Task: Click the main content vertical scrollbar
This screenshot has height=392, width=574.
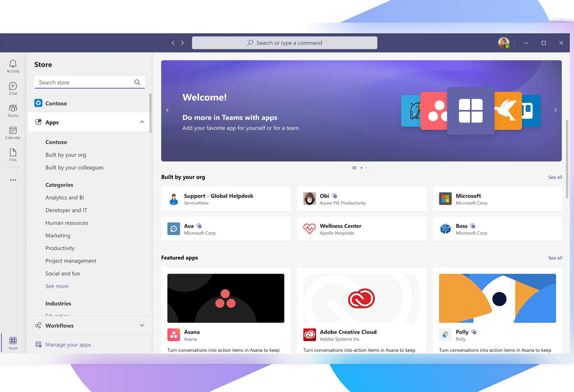Action: 567,159
